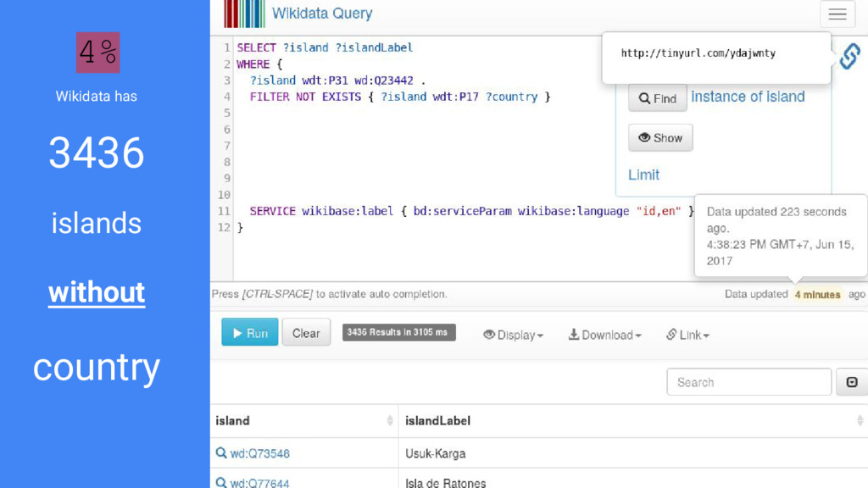Click the chain link shortener icon
The image size is (868, 488).
849,56
